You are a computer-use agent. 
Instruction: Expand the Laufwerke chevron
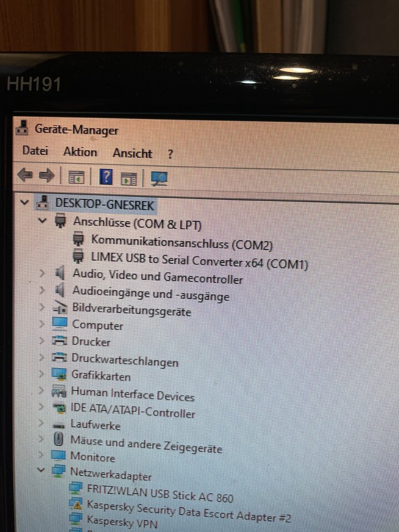(41, 423)
